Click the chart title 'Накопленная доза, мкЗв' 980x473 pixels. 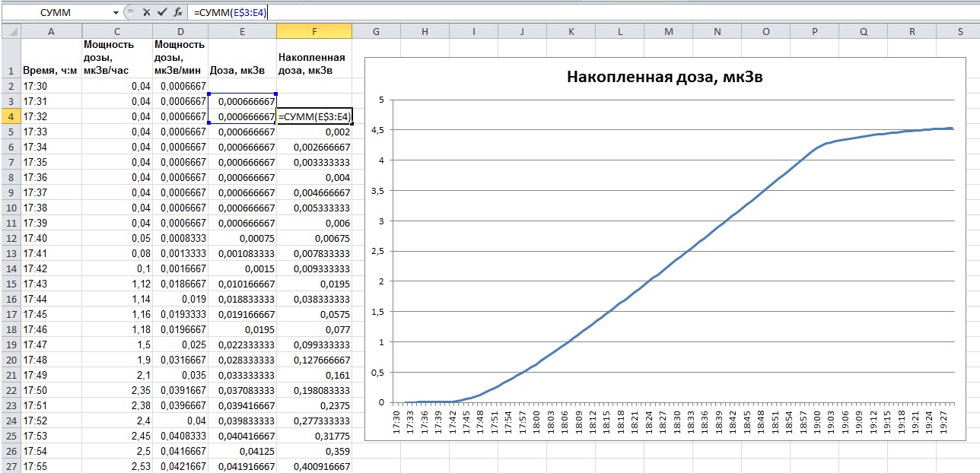pos(670,77)
